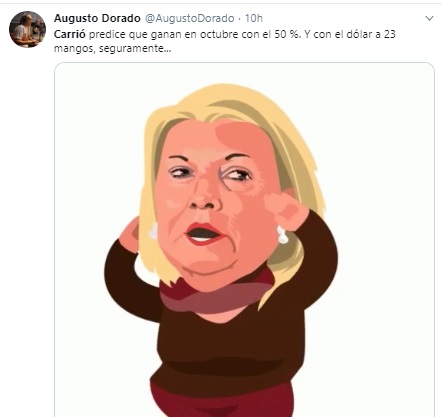Viewport: 442px width, 417px height.
Task: Open the Augusto Dorado display name link
Action: tap(97, 18)
